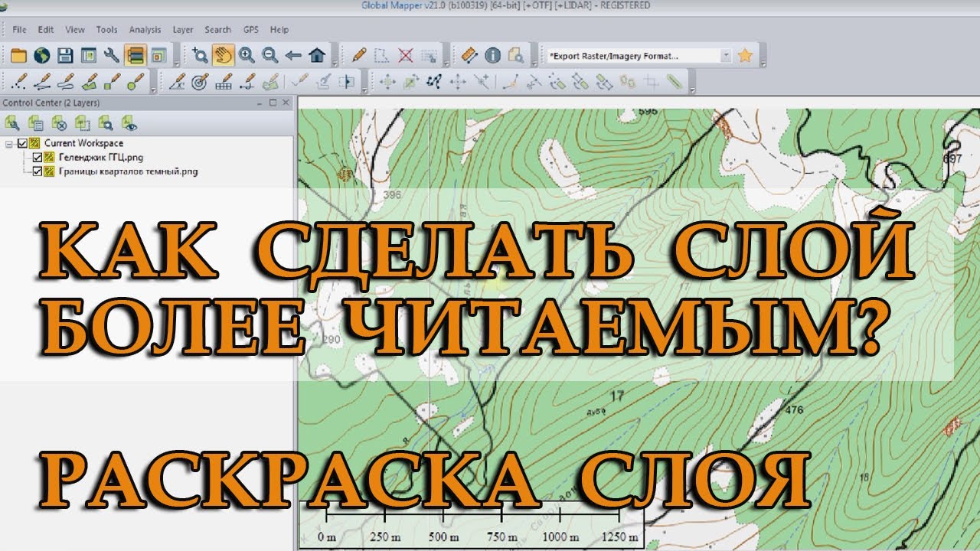The image size is (980, 551).
Task: Click the Open Data Files folder icon
Action: point(18,55)
